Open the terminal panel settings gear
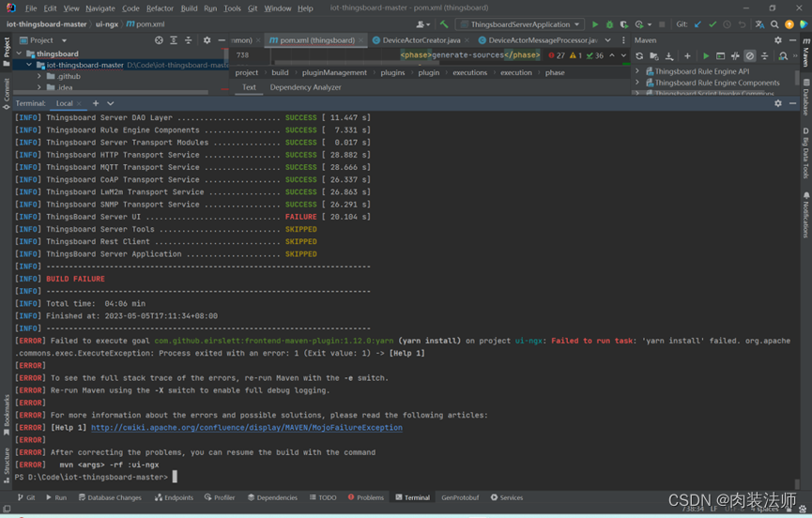Image resolution: width=812 pixels, height=518 pixels. [778, 103]
